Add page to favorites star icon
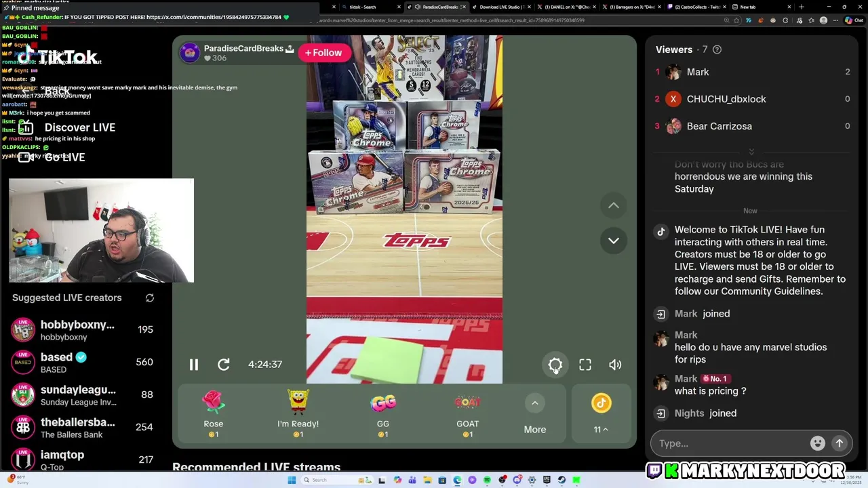Viewport: 868px width, 488px height. (736, 20)
